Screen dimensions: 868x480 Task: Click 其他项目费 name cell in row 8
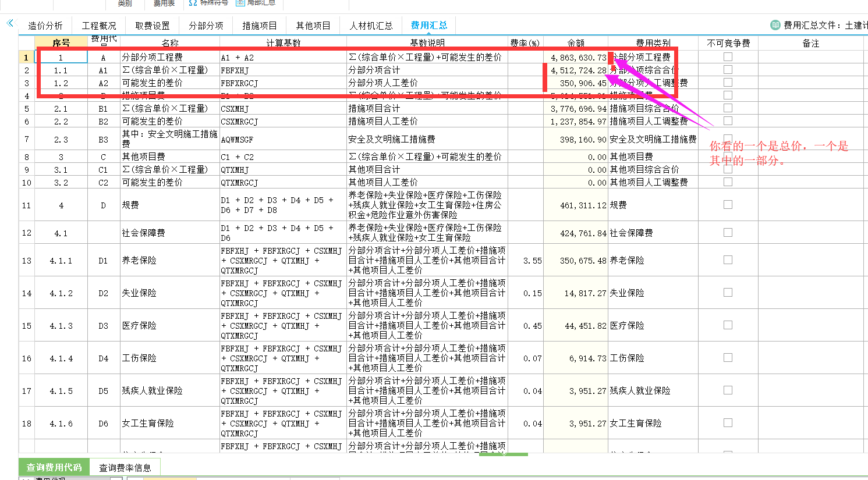(x=170, y=157)
